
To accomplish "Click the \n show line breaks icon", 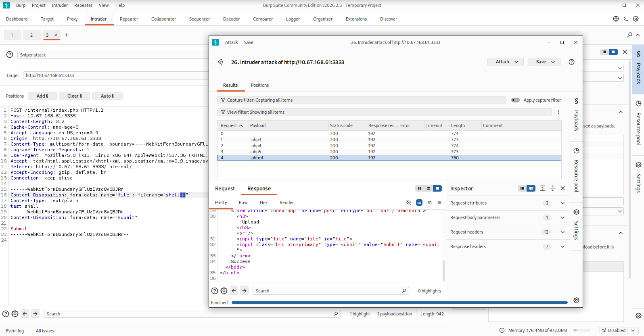I will pos(430,202).
